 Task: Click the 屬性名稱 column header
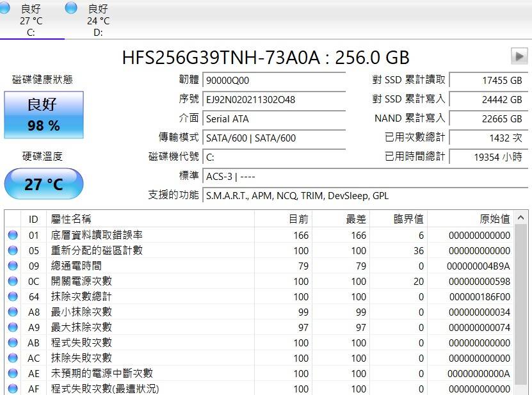pyautogui.click(x=150, y=219)
